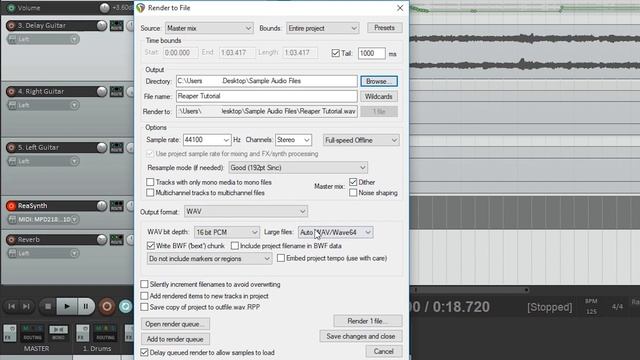640x360 pixels.
Task: Enable Multichannel tracks to multichannel files
Action: (x=150, y=193)
